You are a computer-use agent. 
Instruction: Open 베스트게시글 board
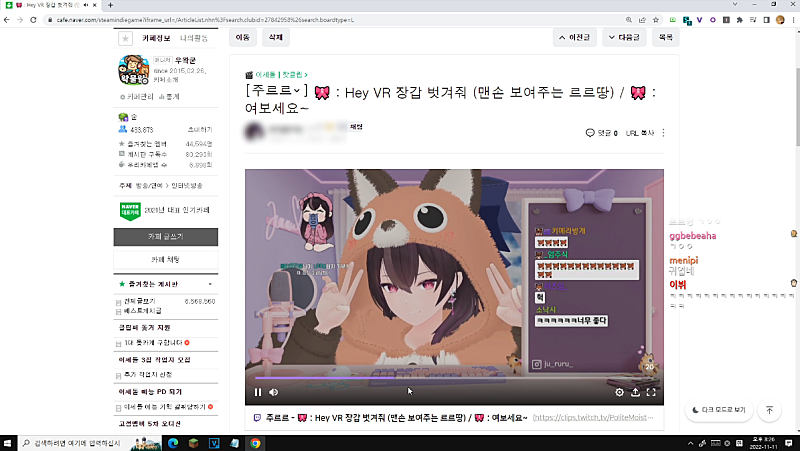pyautogui.click(x=143, y=311)
